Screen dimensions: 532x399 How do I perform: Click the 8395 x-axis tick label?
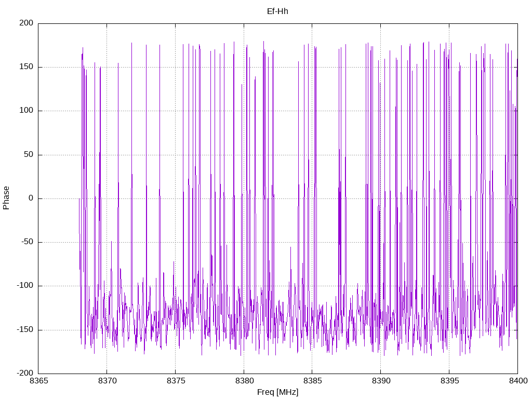click(449, 381)
